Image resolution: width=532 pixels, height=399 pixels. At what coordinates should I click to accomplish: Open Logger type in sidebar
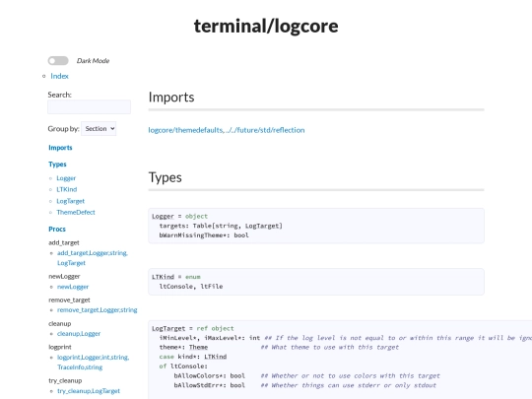tap(66, 178)
